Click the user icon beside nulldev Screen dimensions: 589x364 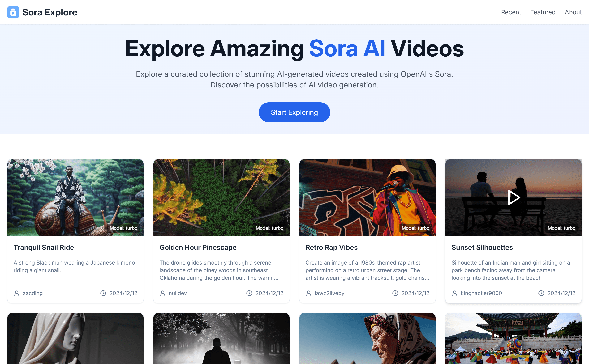[x=163, y=293]
